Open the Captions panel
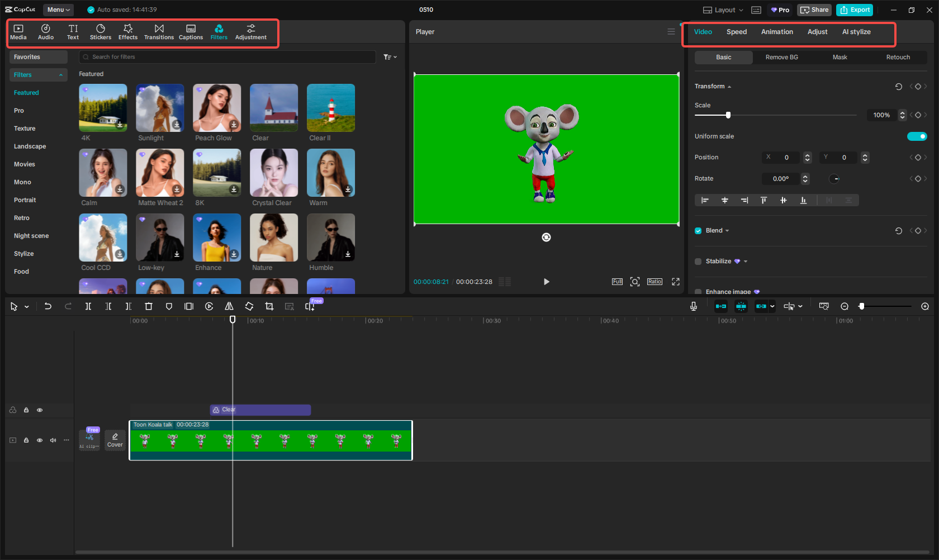This screenshot has height=560, width=939. click(191, 31)
